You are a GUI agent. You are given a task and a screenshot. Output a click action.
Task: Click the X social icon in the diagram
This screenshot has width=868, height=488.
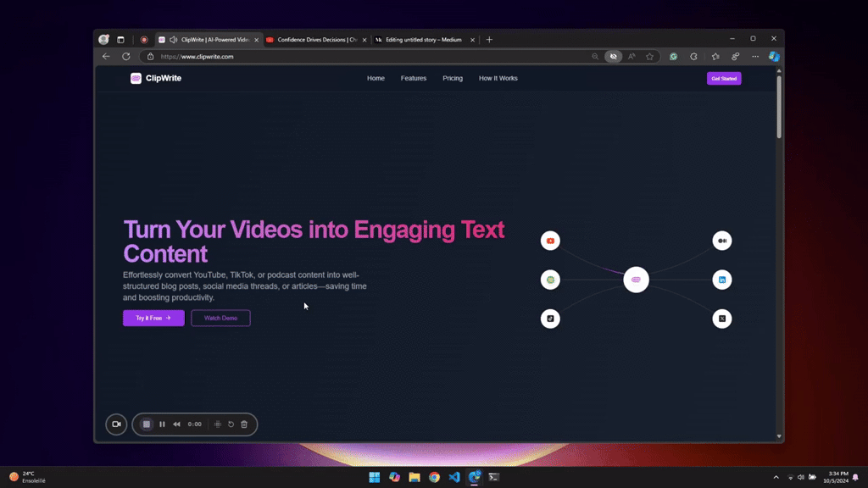pos(721,319)
